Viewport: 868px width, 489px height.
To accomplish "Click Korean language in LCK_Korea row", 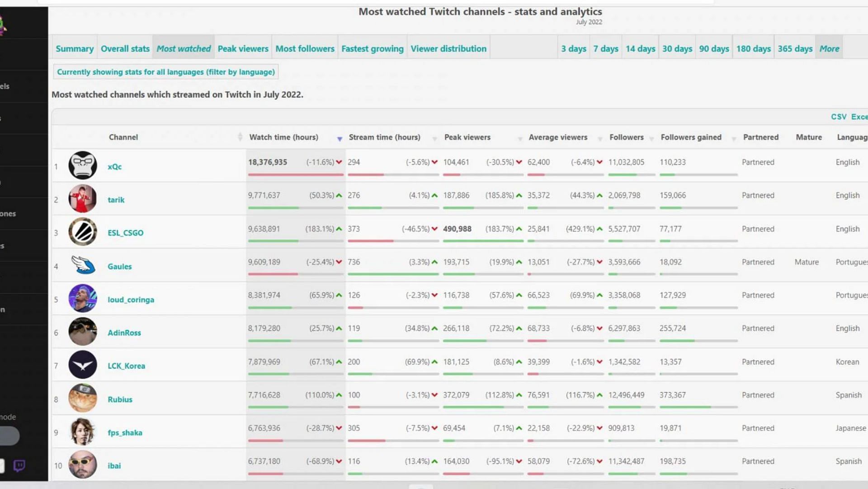I will coord(847,362).
